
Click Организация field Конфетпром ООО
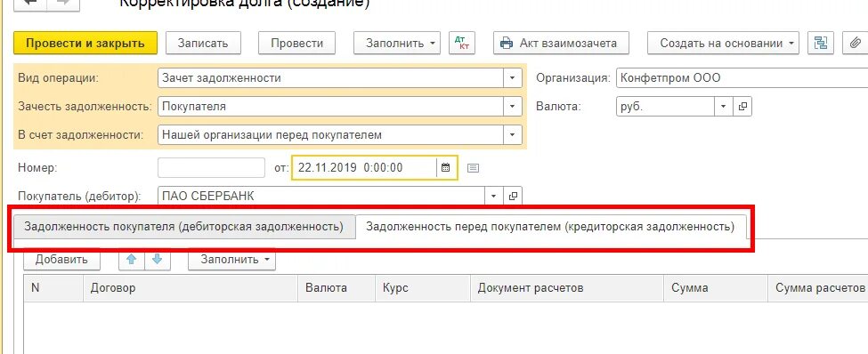point(742,78)
